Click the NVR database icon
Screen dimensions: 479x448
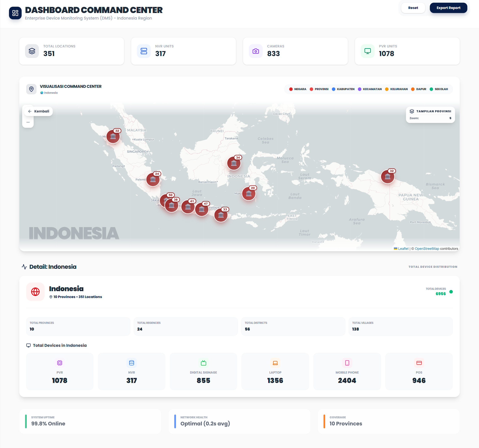coord(132,363)
